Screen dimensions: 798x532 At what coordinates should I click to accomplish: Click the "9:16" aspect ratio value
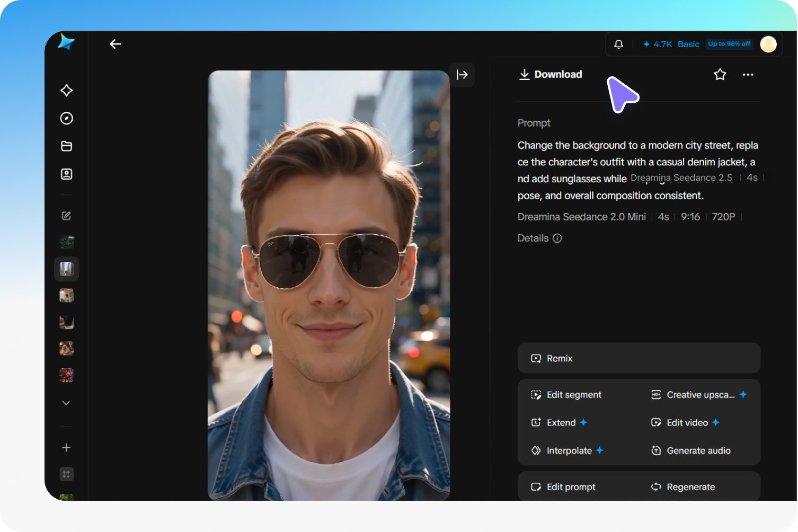click(690, 217)
